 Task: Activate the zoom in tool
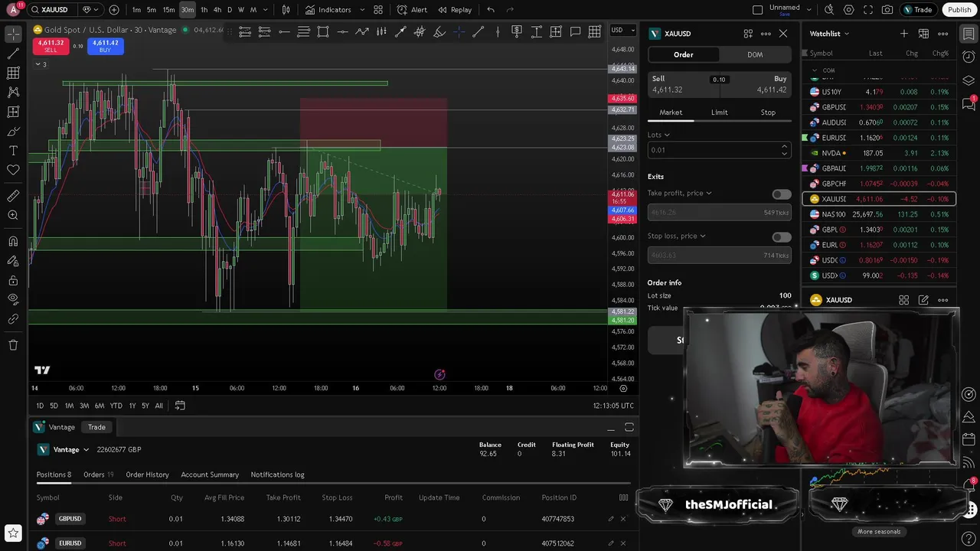pyautogui.click(x=13, y=216)
